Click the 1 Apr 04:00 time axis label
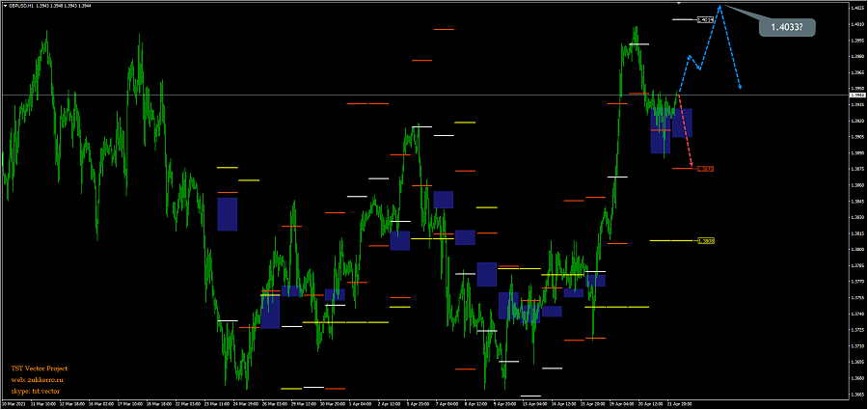The width and height of the screenshot is (868, 410). tap(359, 403)
